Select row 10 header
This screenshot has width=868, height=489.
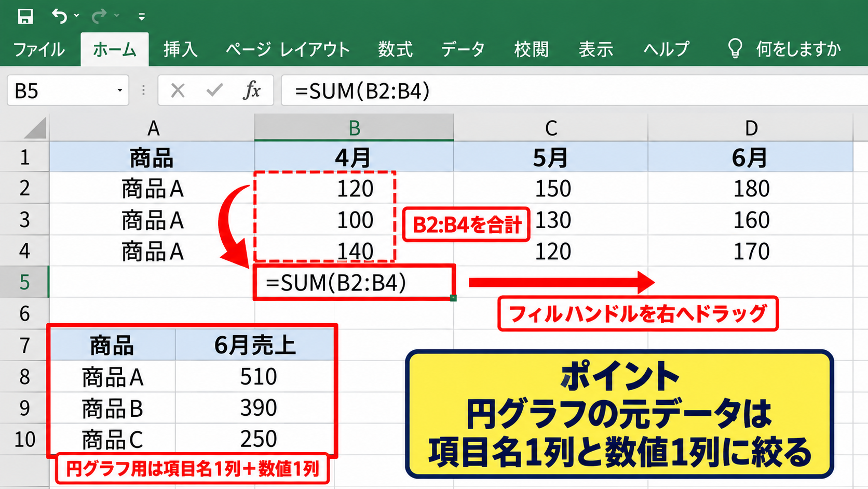point(24,439)
